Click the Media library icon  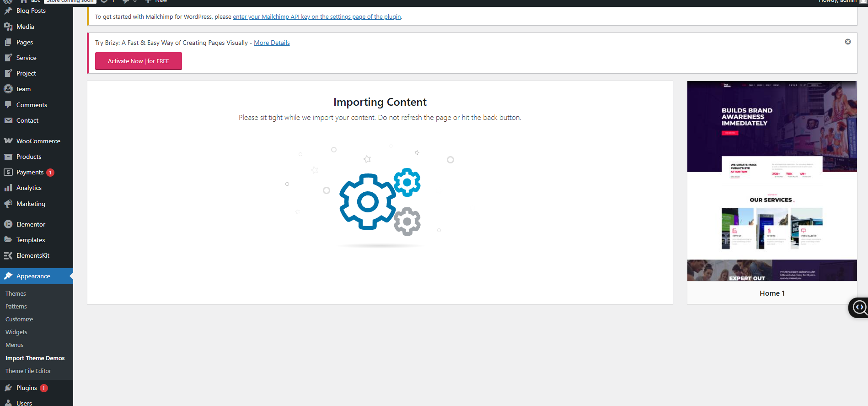pyautogui.click(x=8, y=27)
